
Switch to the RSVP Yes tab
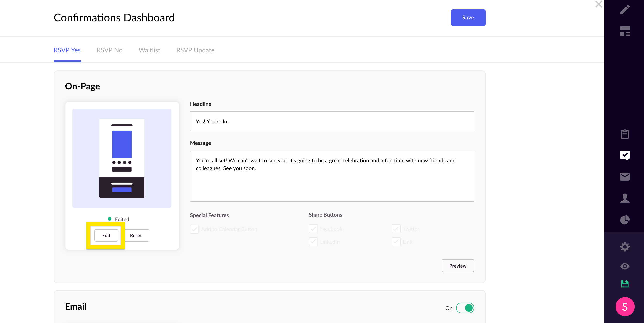click(67, 50)
